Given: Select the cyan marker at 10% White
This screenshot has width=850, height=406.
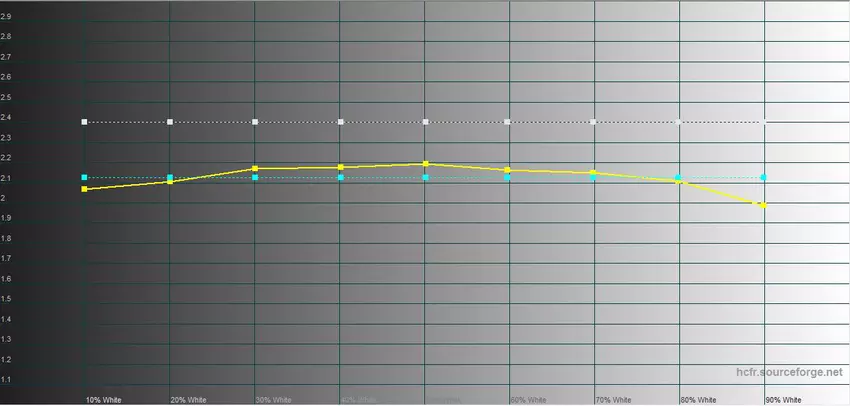Looking at the screenshot, I should click(85, 177).
